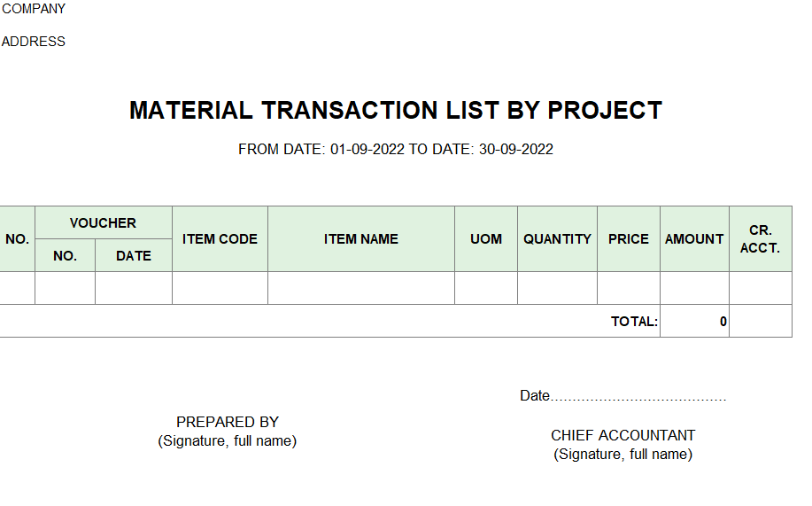
Task: Click the CR. ACCT. column header
Action: tap(761, 239)
